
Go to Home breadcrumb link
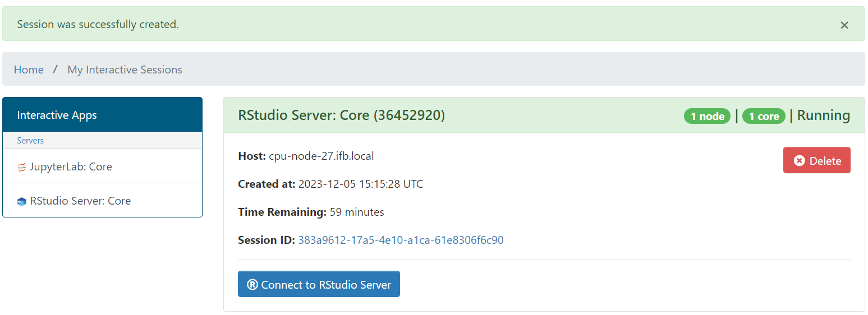pos(29,70)
